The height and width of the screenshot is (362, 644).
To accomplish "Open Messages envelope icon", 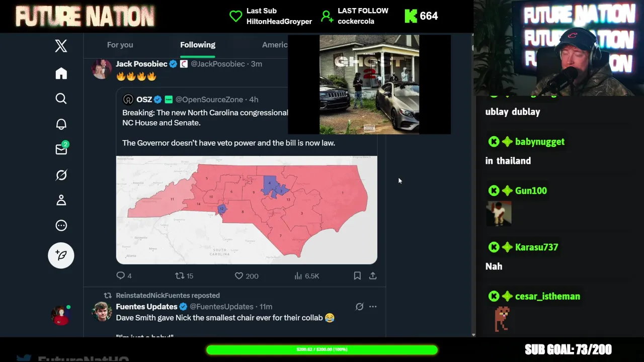I will click(x=62, y=148).
